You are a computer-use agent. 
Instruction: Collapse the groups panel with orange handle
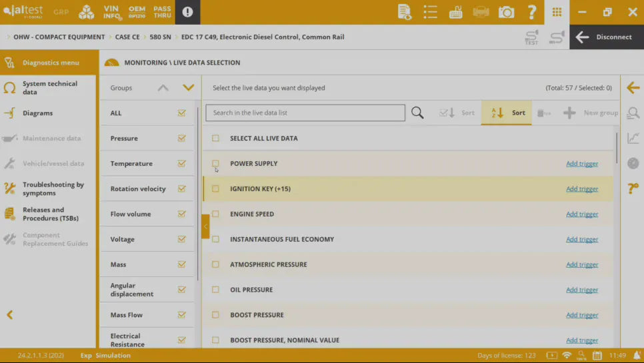click(x=205, y=226)
